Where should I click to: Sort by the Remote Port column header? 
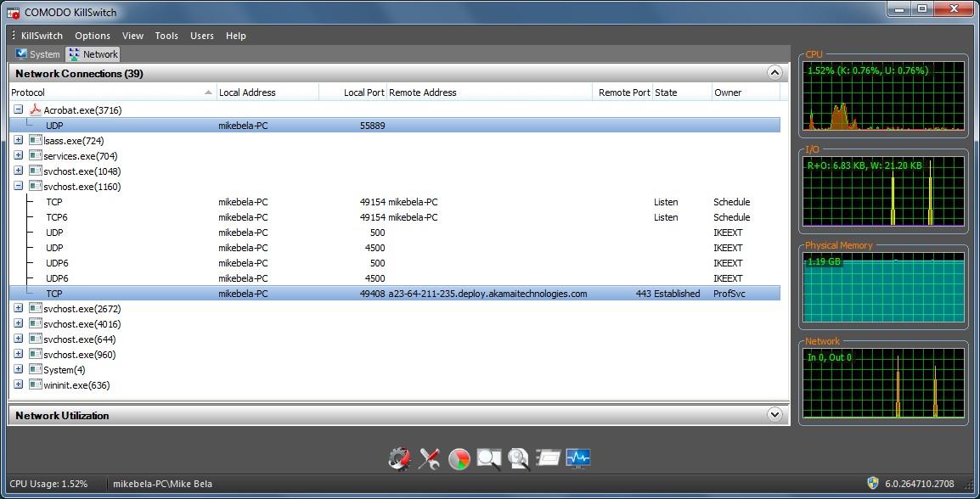click(622, 93)
